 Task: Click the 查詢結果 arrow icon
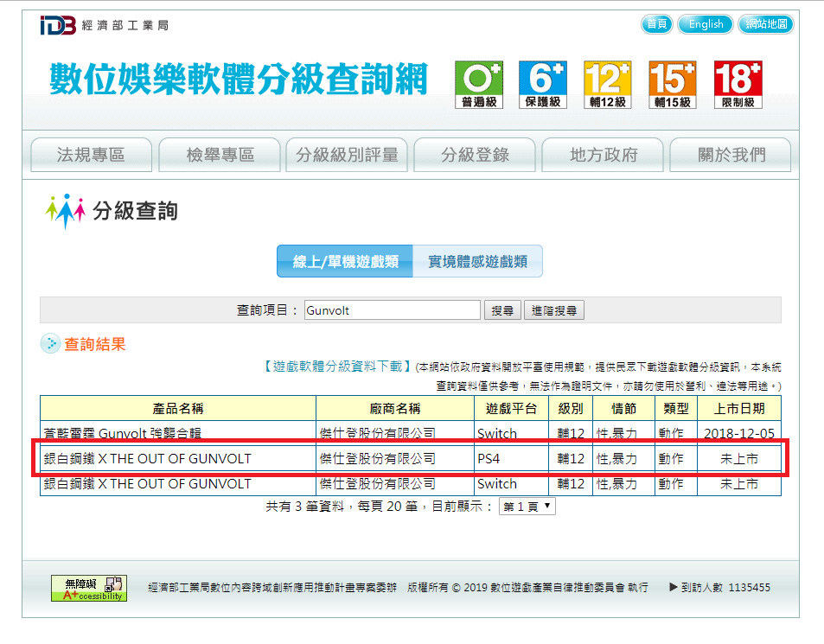[50, 344]
